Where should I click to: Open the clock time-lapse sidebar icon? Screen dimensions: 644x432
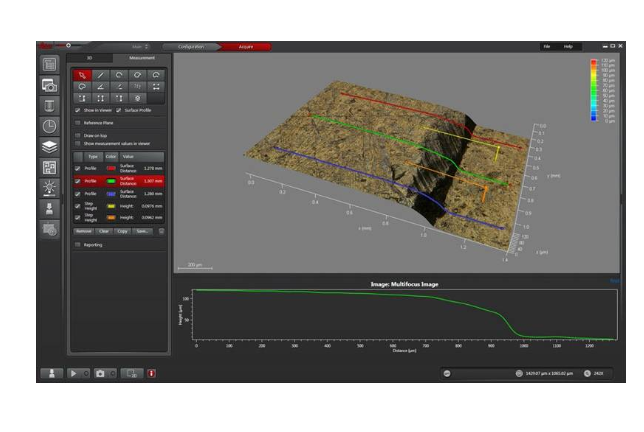click(50, 126)
